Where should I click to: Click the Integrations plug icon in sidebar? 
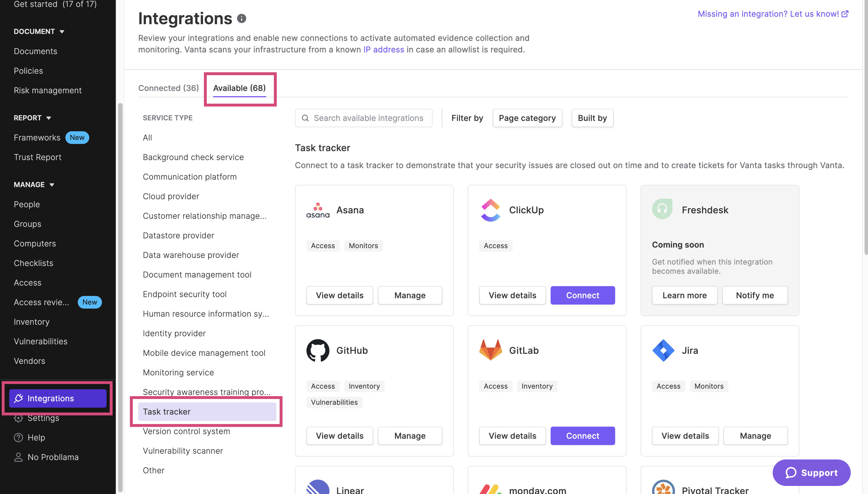[x=18, y=398]
